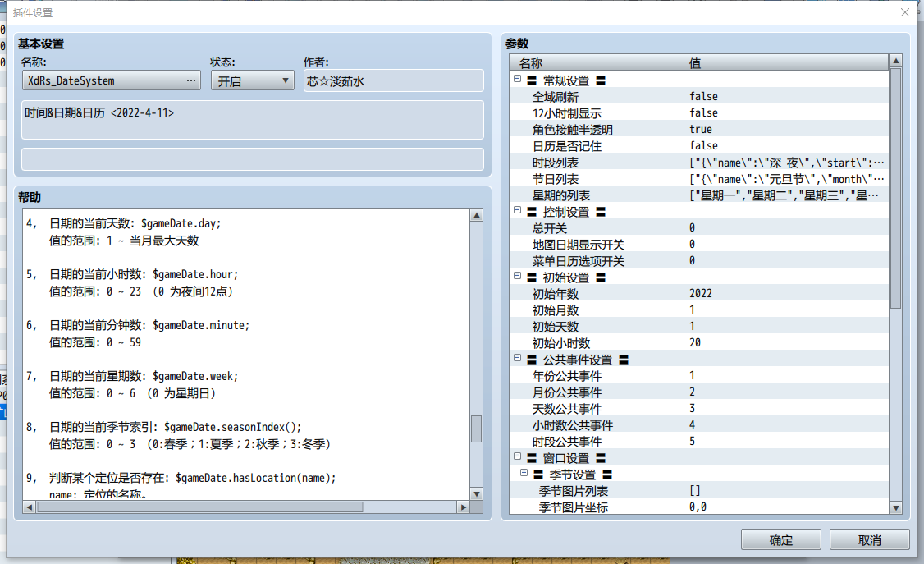Click the parameter list vertical scrollbar thumb
This screenshot has height=564, width=924.
coord(896,189)
